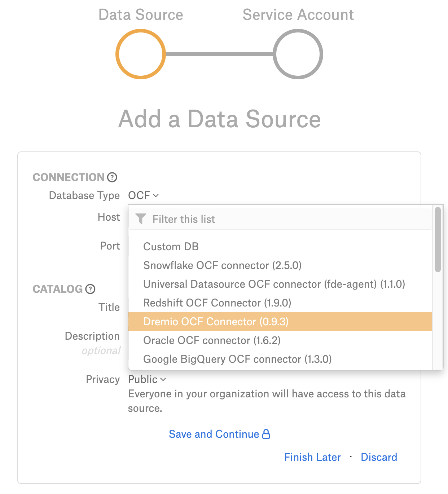Click the gray Service Account step circle
The height and width of the screenshot is (494, 448).
pyautogui.click(x=298, y=54)
